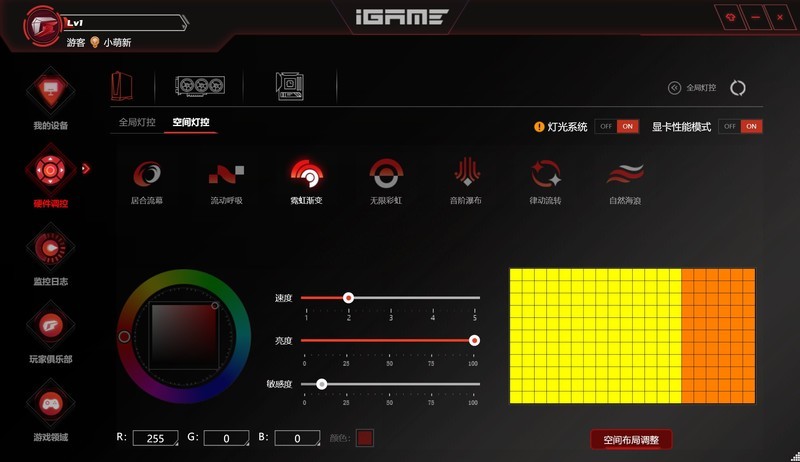Screen dimensions: 800x462
Task: Expand the red arrow beside 硬件调控
Action: coord(86,168)
